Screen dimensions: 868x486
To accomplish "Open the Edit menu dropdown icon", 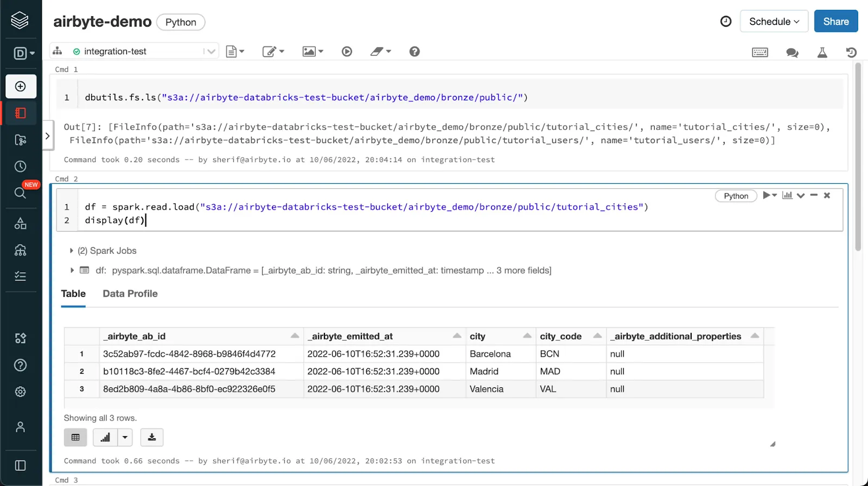I will point(273,52).
